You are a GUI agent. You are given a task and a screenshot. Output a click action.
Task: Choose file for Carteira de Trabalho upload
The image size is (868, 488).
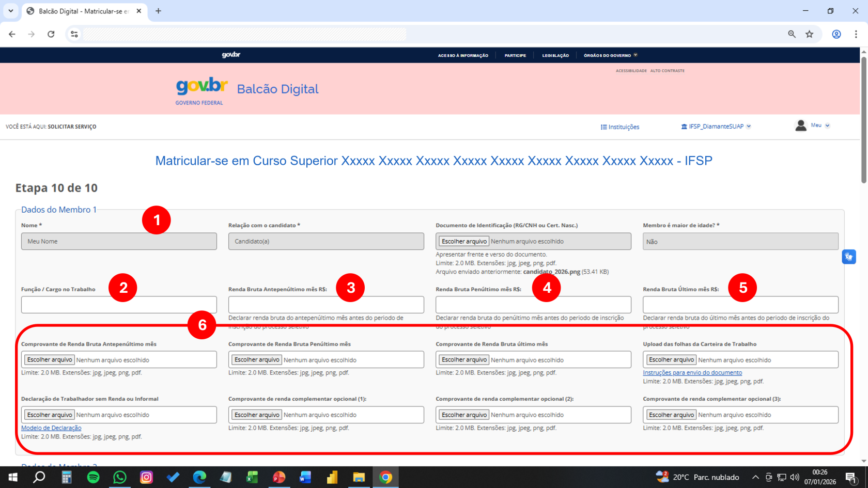coord(671,360)
